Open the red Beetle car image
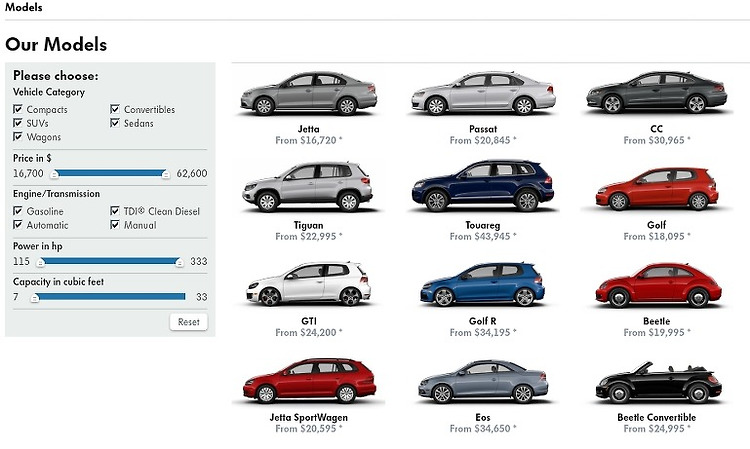Viewport: 750px width, 449px height. (x=658, y=285)
